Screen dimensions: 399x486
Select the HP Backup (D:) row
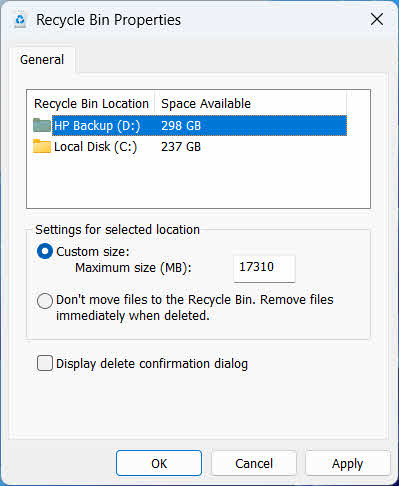click(190, 126)
